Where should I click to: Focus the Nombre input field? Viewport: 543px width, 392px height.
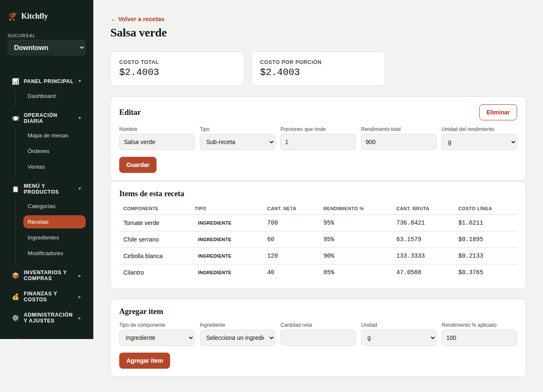pyautogui.click(x=157, y=142)
